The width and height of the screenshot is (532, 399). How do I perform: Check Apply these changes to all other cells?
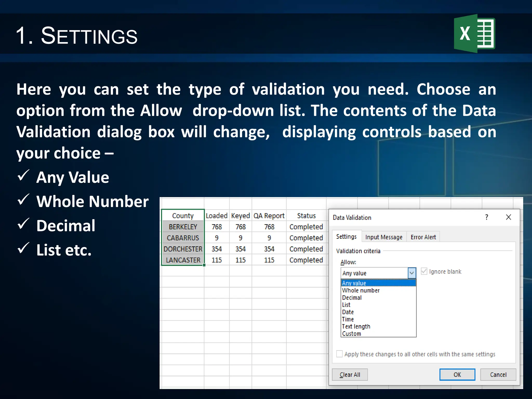coord(339,354)
